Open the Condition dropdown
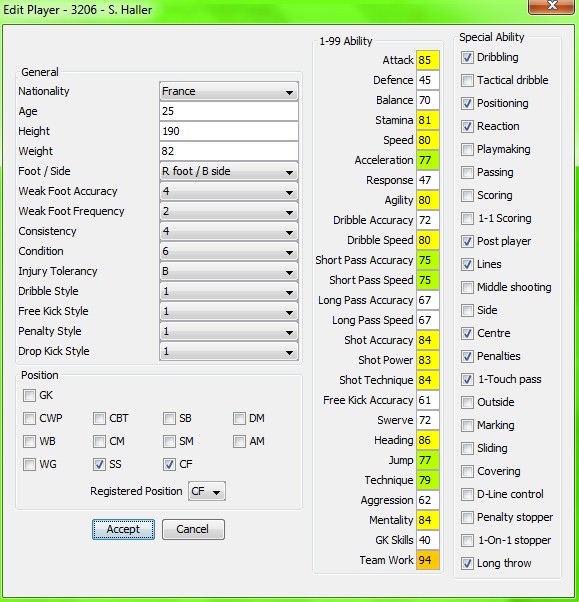579x602 pixels. pyautogui.click(x=229, y=251)
